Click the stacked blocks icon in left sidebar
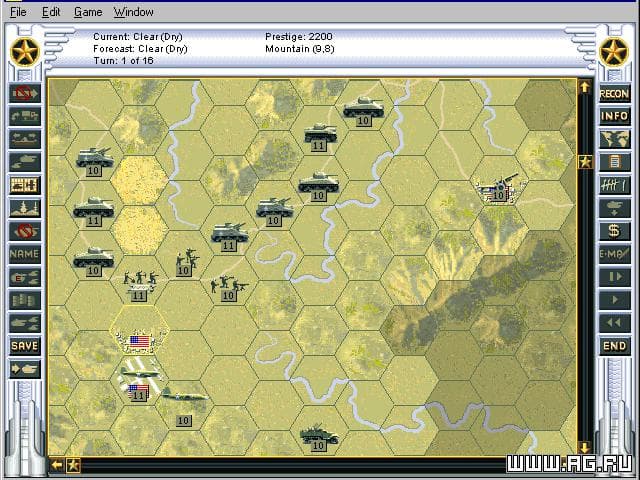The image size is (640, 480). click(x=24, y=300)
